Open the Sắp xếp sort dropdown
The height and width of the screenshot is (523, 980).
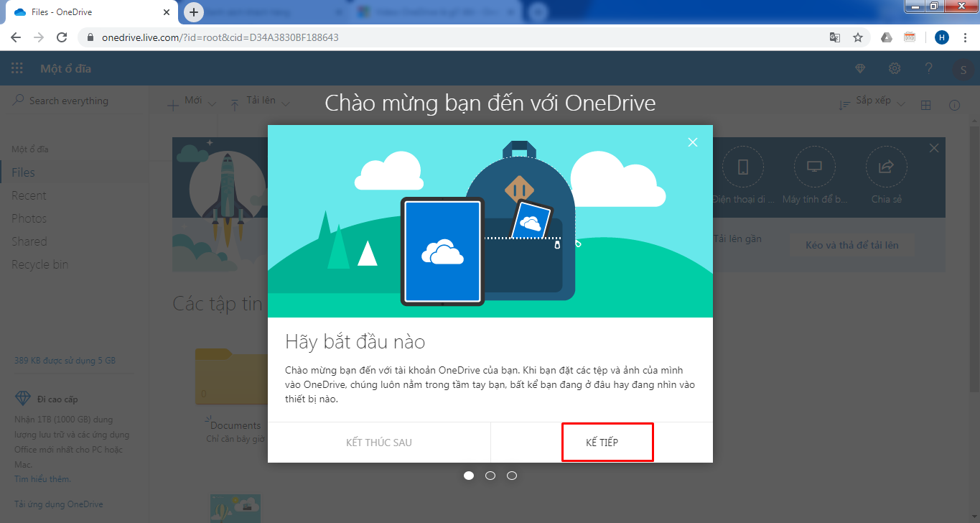tap(872, 103)
